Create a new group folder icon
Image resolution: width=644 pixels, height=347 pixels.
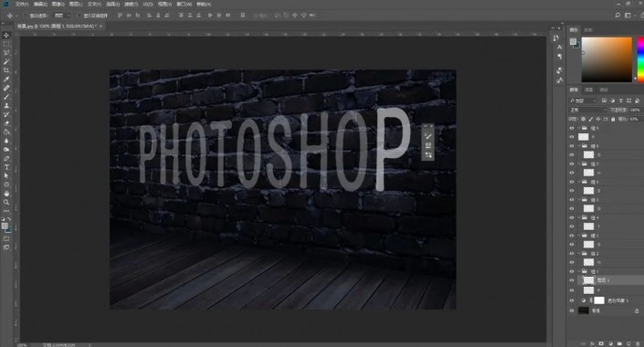[619, 343]
